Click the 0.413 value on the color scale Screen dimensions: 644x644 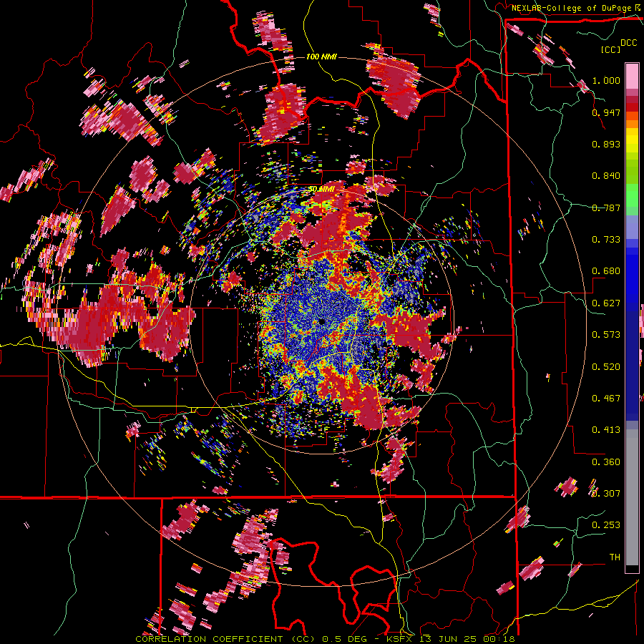tap(606, 430)
